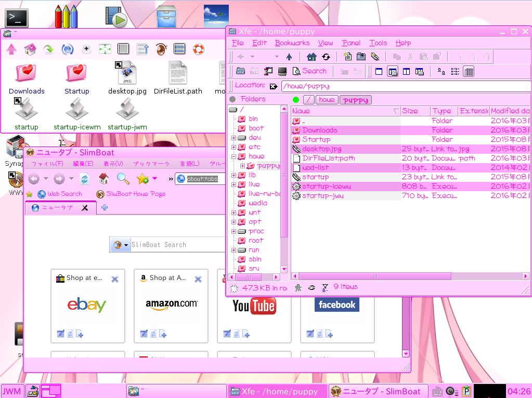Click the root '/' breadcrumb button

tap(308, 100)
